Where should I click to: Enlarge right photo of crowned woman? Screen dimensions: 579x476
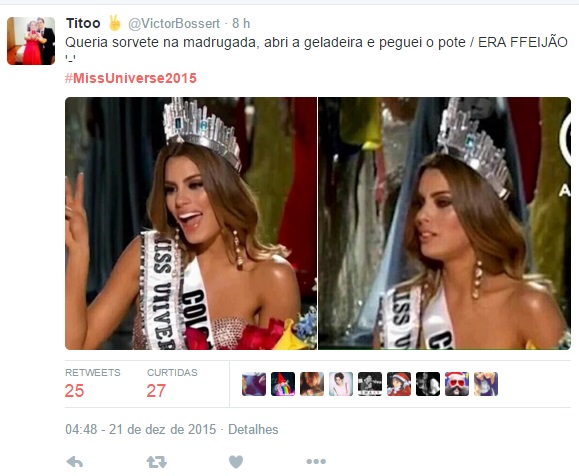(445, 223)
